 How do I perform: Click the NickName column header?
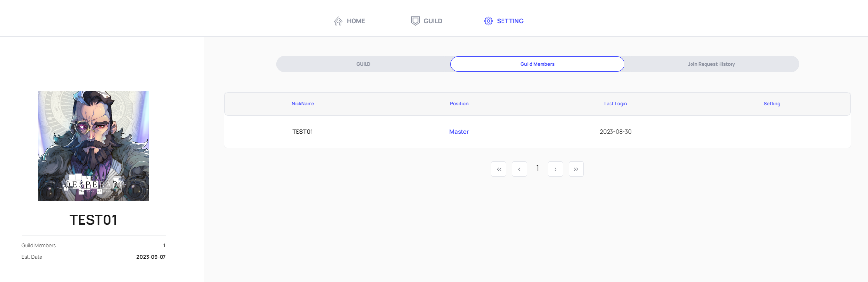[303, 104]
